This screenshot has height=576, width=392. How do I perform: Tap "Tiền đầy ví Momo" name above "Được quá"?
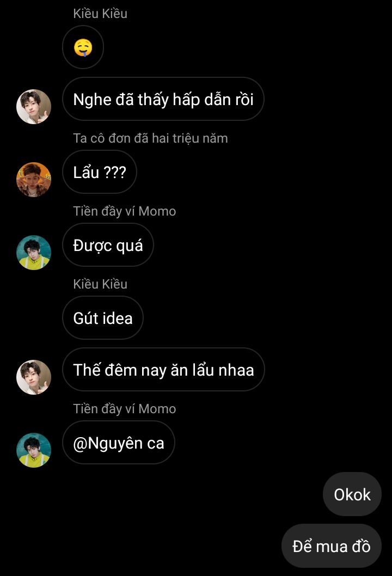125,211
